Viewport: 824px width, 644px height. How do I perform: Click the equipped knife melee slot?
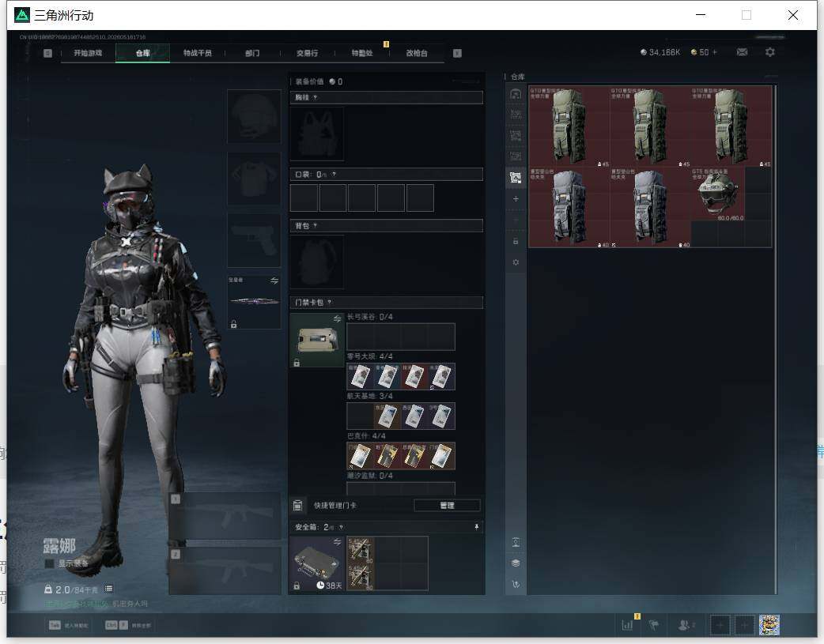click(254, 302)
